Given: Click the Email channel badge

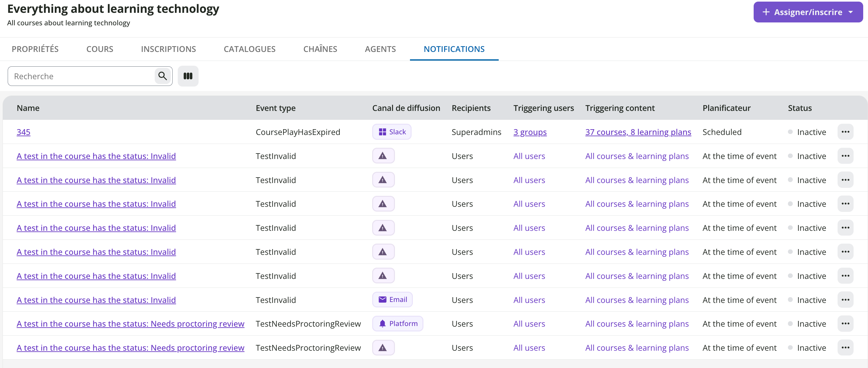Looking at the screenshot, I should click(392, 299).
